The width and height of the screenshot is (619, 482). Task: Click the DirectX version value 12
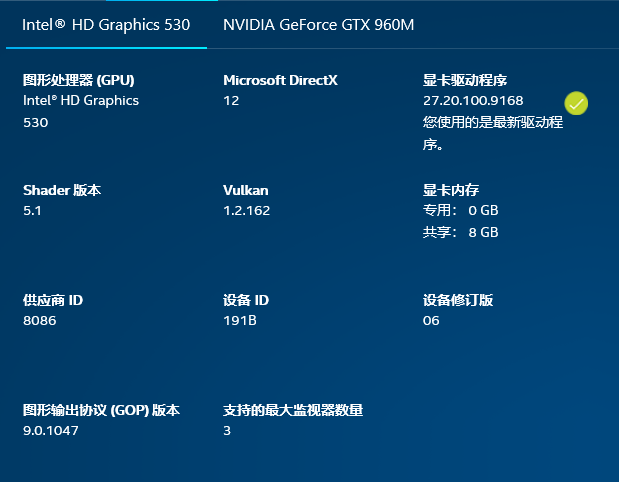click(231, 101)
